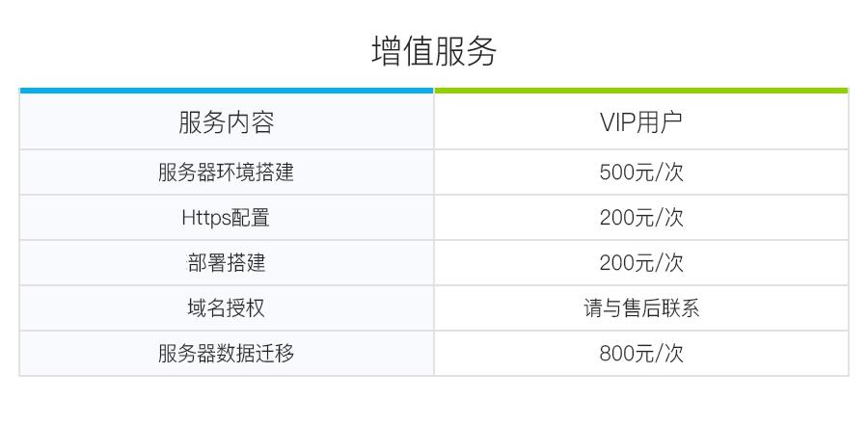Image resolution: width=868 pixels, height=426 pixels.
Task: Click the 500元/次 price cell
Action: 640,173
